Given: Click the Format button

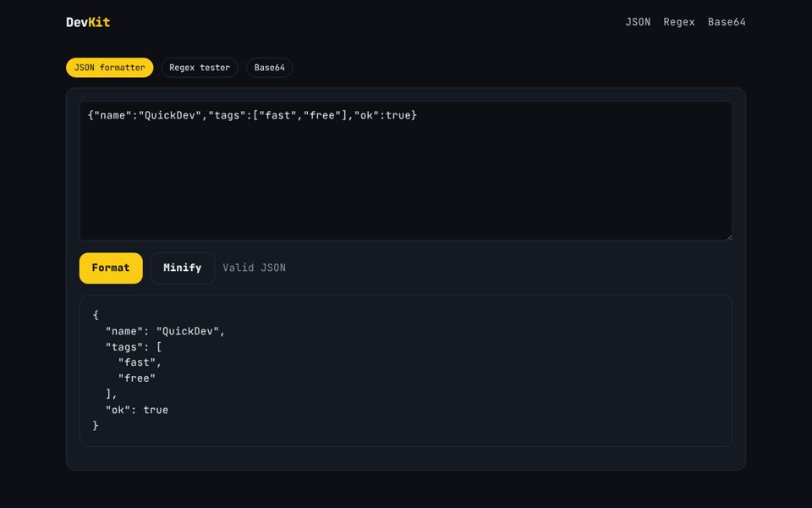Looking at the screenshot, I should coord(111,268).
